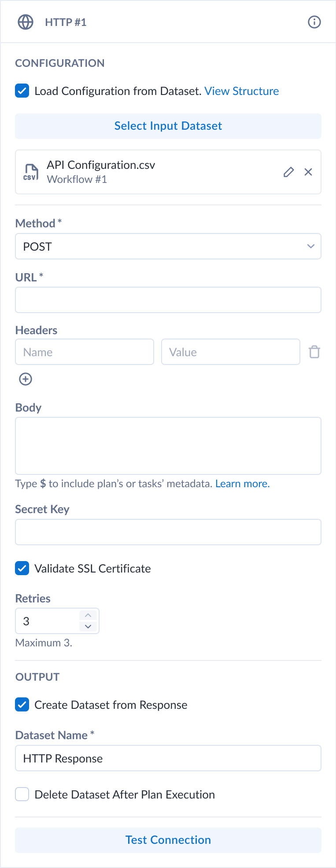Enable Delete Dataset After Plan Execution
The width and height of the screenshot is (336, 868).
22,794
